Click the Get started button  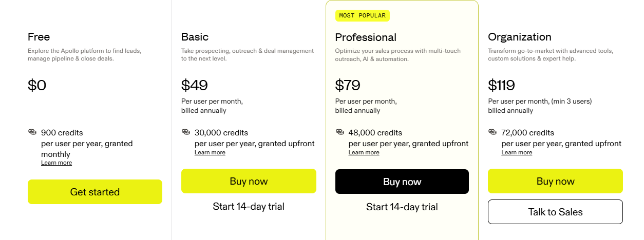click(x=95, y=192)
